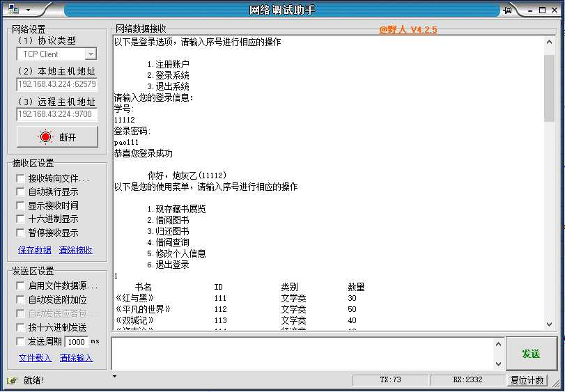Toggle 显示接收时间 checkbox

[x=20, y=205]
